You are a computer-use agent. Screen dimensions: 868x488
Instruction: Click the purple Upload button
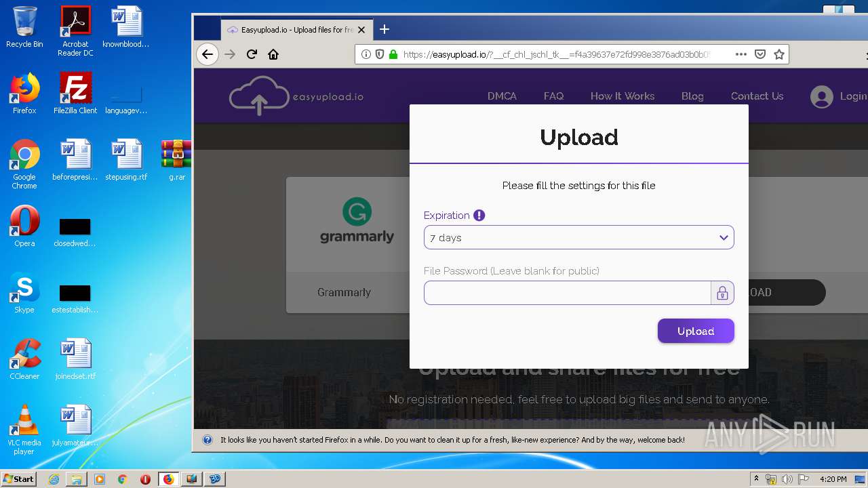(x=696, y=331)
